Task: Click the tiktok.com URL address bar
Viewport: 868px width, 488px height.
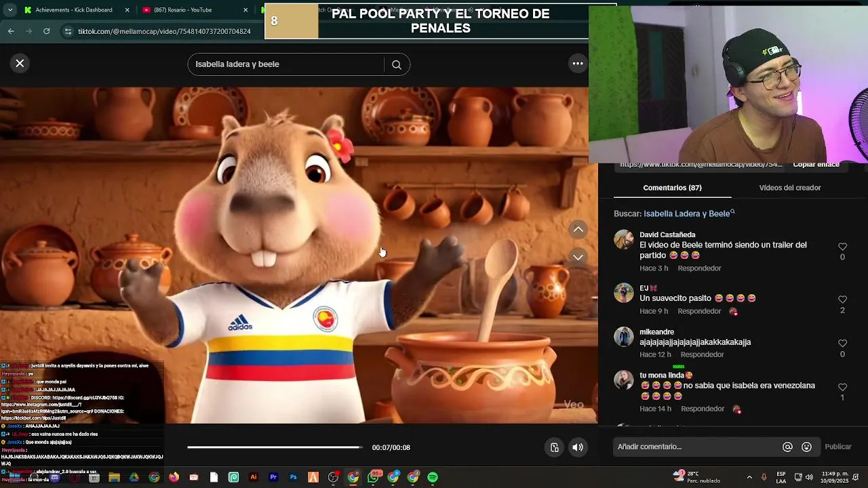Action: click(164, 31)
